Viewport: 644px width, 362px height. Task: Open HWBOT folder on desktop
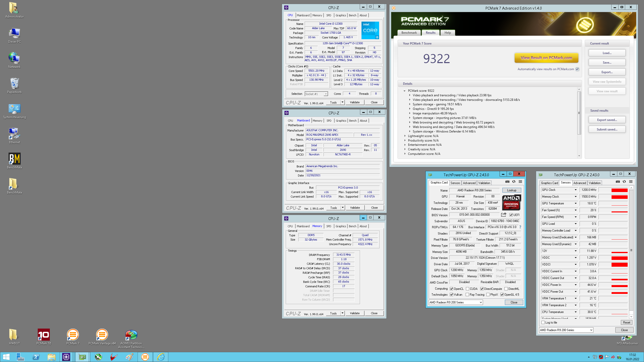14,337
